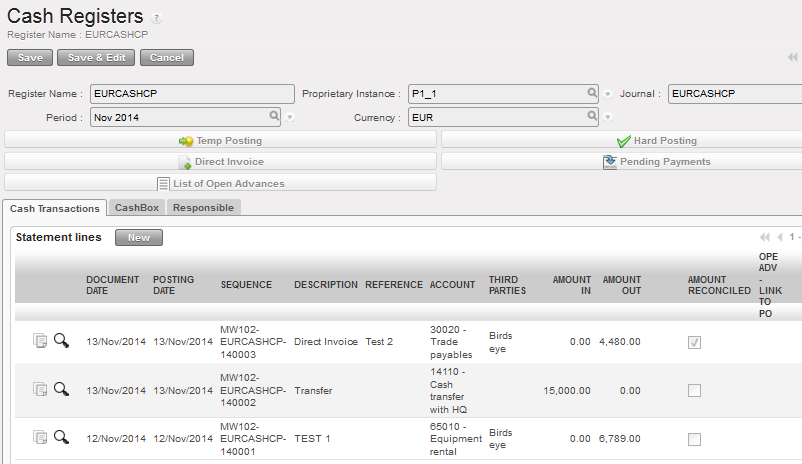This screenshot has height=464, width=802.
Task: Expand the Period field dropdown arrow
Action: click(290, 118)
